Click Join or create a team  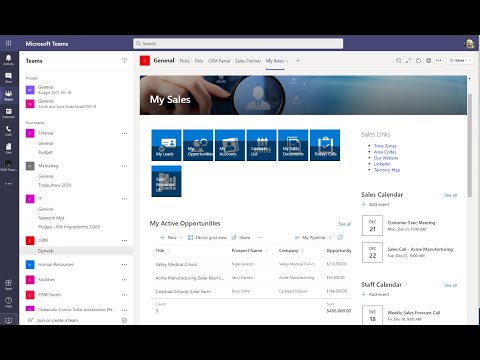(57, 320)
